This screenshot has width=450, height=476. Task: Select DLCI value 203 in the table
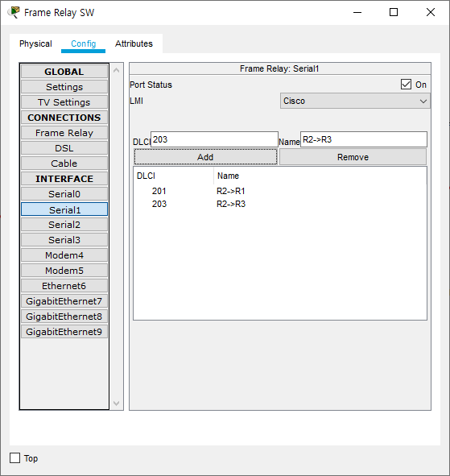[159, 204]
